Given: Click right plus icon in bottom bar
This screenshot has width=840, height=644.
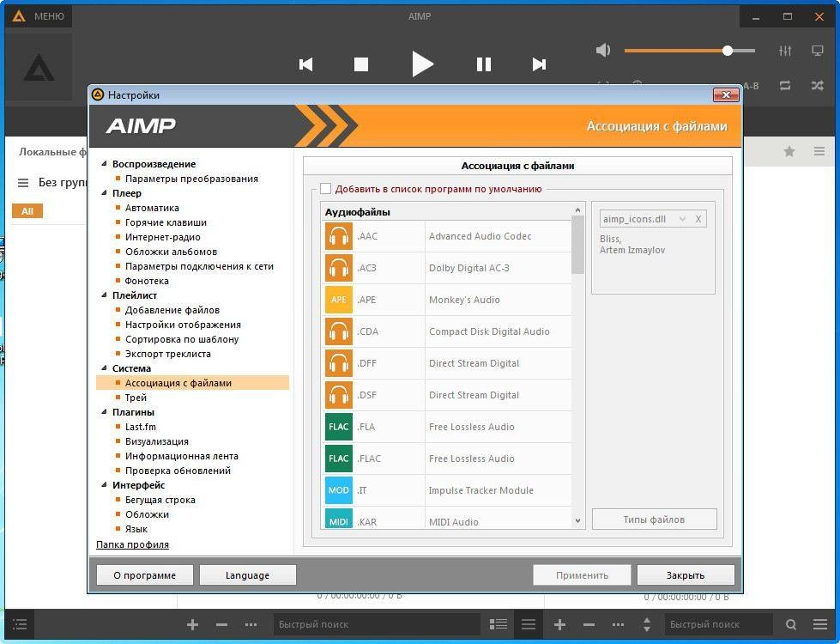Looking at the screenshot, I should click(x=559, y=624).
